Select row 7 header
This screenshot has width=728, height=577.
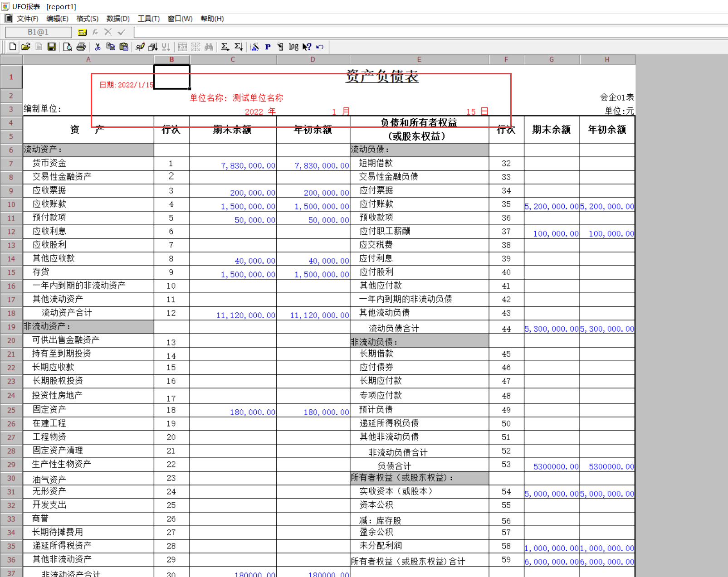(x=11, y=164)
